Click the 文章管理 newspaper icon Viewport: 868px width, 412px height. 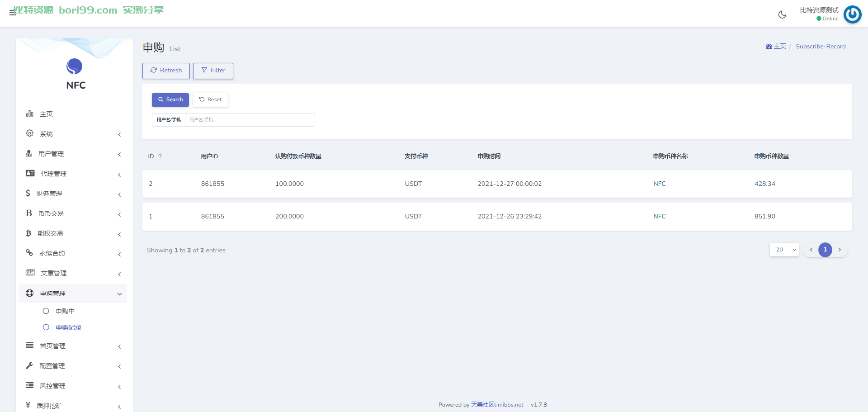(x=30, y=273)
